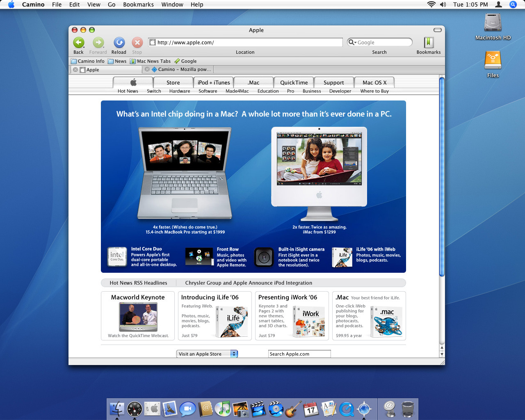This screenshot has width=525, height=420.
Task: Close the Apple tab
Action: (x=75, y=70)
